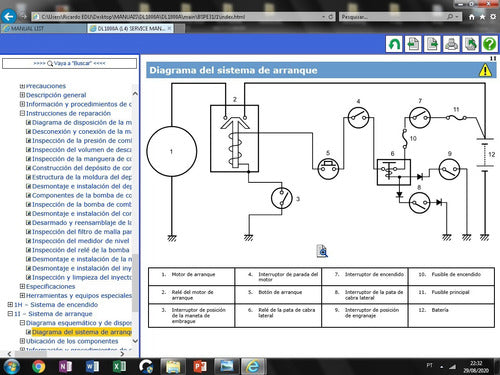The image size is (500, 375).
Task: Open File Explorer from the taskbar
Action: point(173,367)
